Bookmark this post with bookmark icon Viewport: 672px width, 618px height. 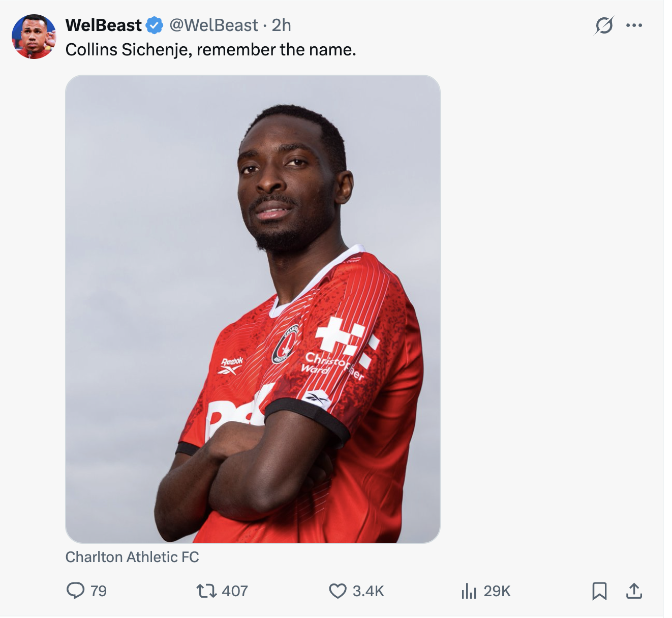[599, 591]
